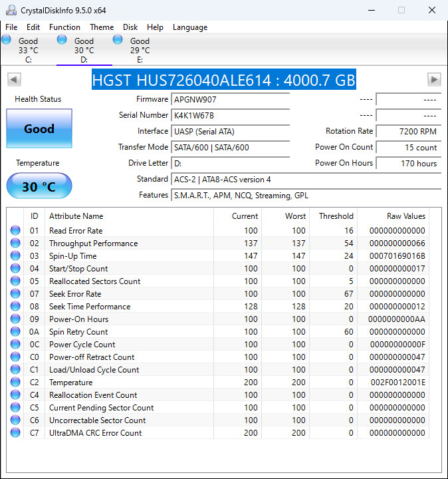Open the Language menu
This screenshot has width=448, height=479.
pyautogui.click(x=190, y=27)
